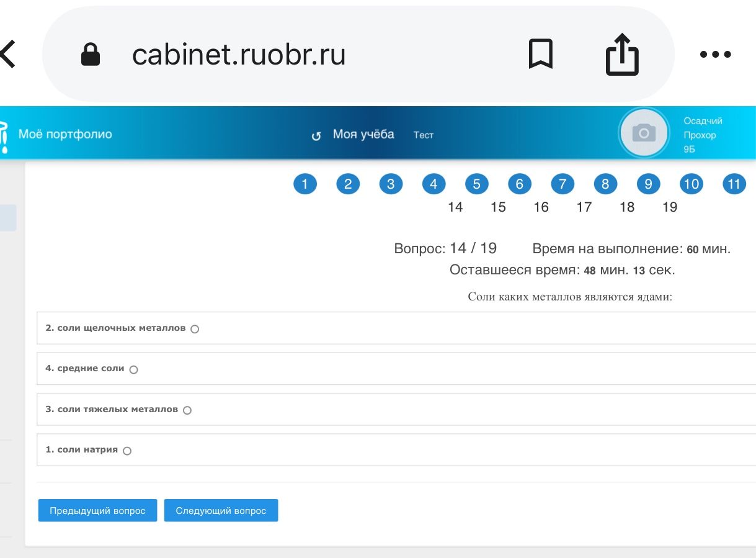This screenshot has width=756, height=558.
Task: Choose the соли натрия radio button
Action: (127, 451)
